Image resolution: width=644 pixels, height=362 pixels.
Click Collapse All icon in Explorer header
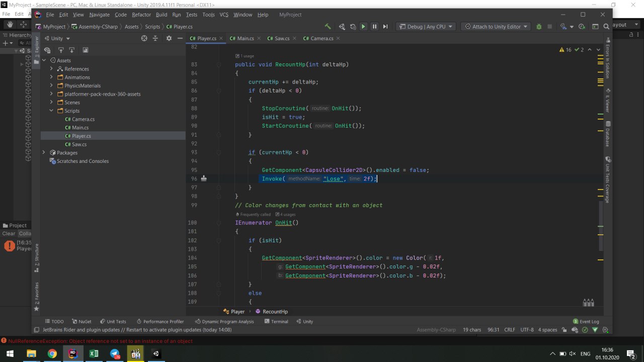tap(155, 38)
